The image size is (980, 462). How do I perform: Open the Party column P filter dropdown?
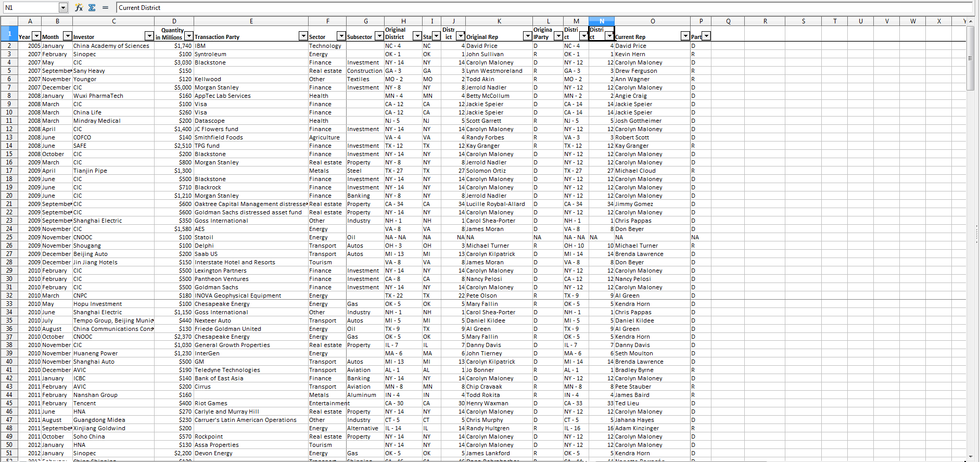(x=707, y=36)
